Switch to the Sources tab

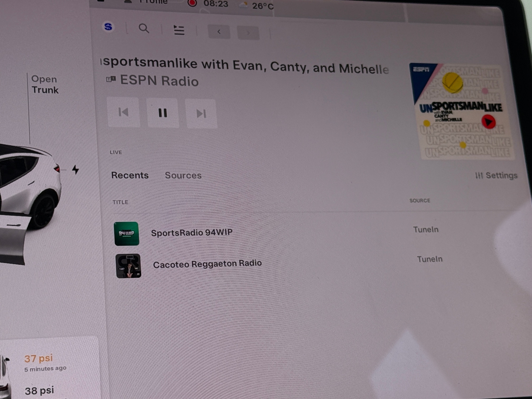click(x=183, y=176)
